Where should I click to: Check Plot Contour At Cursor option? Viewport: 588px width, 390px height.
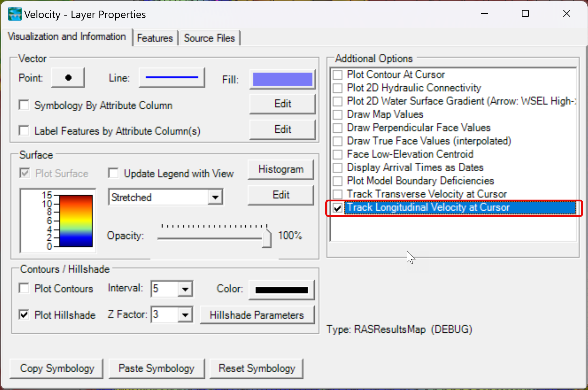(338, 75)
